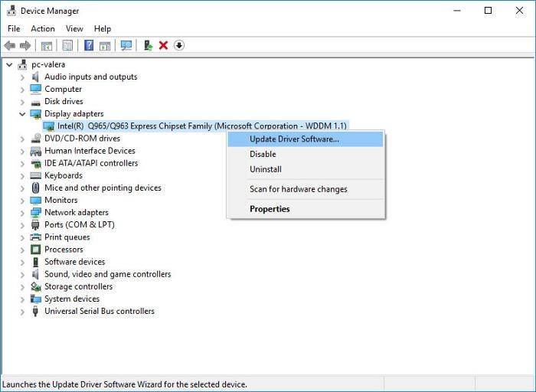Click the Device Manager title bar icon
The width and height of the screenshot is (536, 392).
11,11
